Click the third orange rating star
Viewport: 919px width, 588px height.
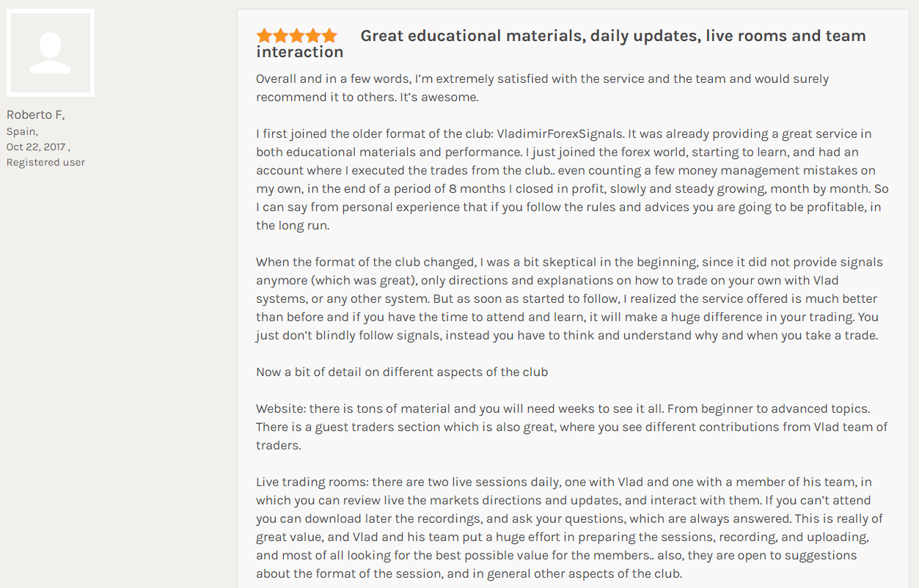tap(296, 36)
